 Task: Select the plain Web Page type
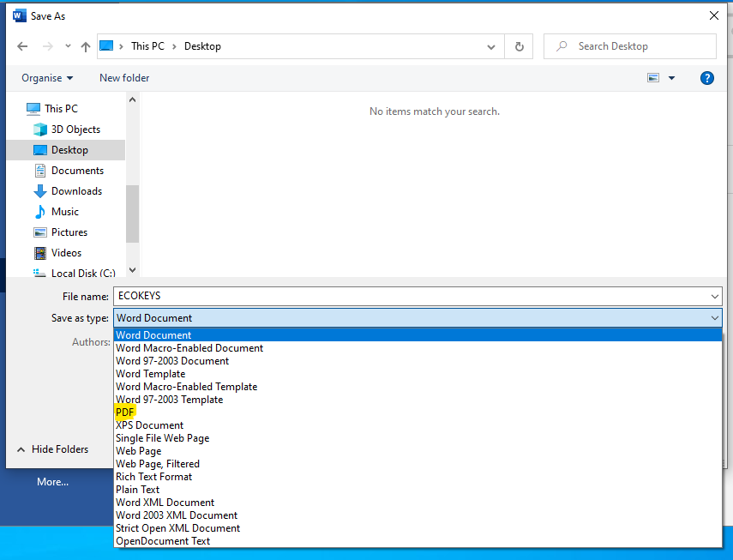(x=418, y=451)
